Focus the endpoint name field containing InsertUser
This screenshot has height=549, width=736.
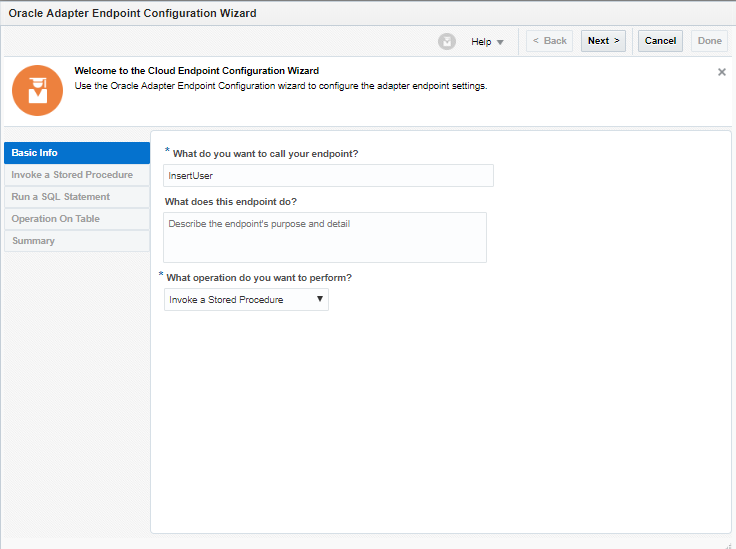tap(329, 175)
